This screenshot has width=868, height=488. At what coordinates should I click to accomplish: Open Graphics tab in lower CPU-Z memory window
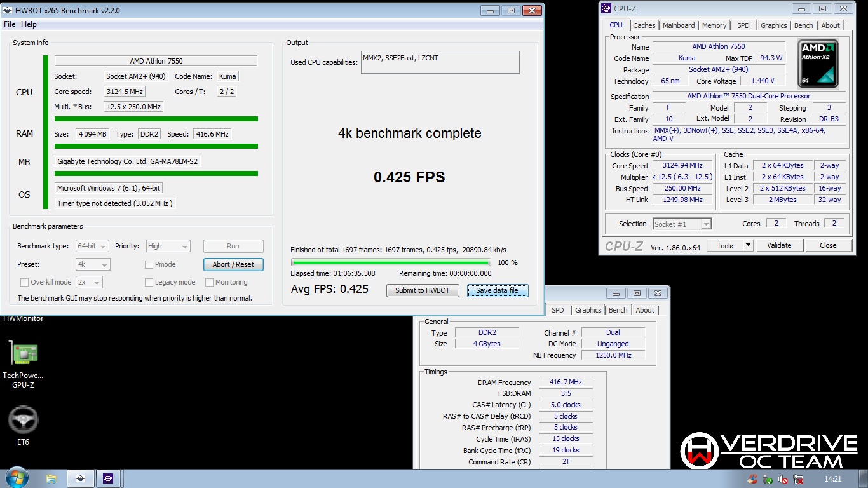[x=588, y=310]
